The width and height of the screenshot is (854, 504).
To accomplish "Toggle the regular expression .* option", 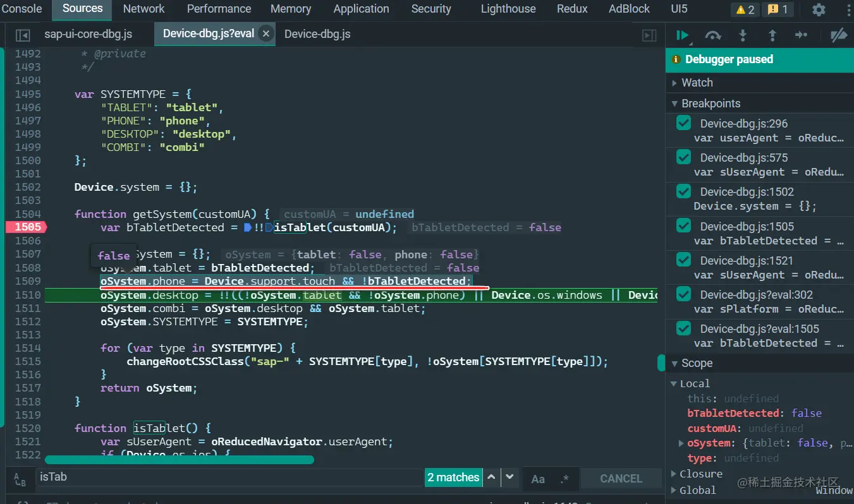I will 564,479.
